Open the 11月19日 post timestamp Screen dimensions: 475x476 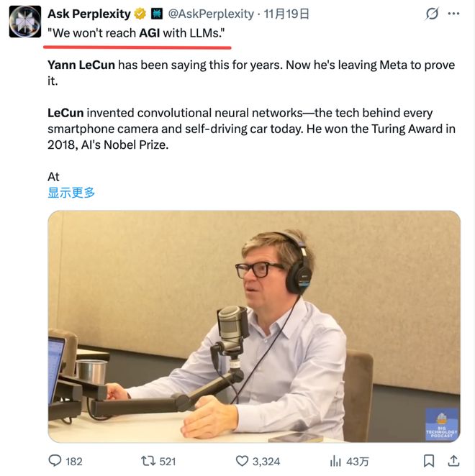[x=286, y=14]
